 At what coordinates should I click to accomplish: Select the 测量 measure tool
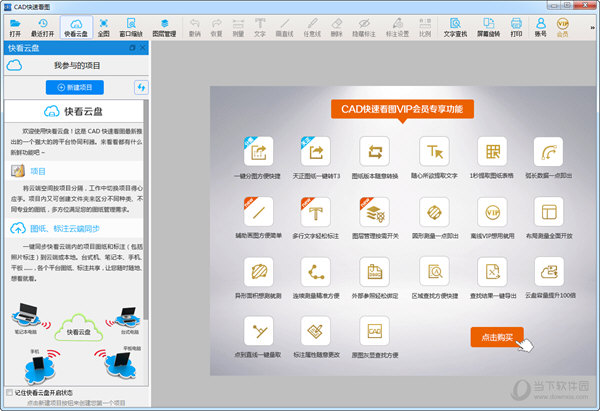tap(238, 28)
